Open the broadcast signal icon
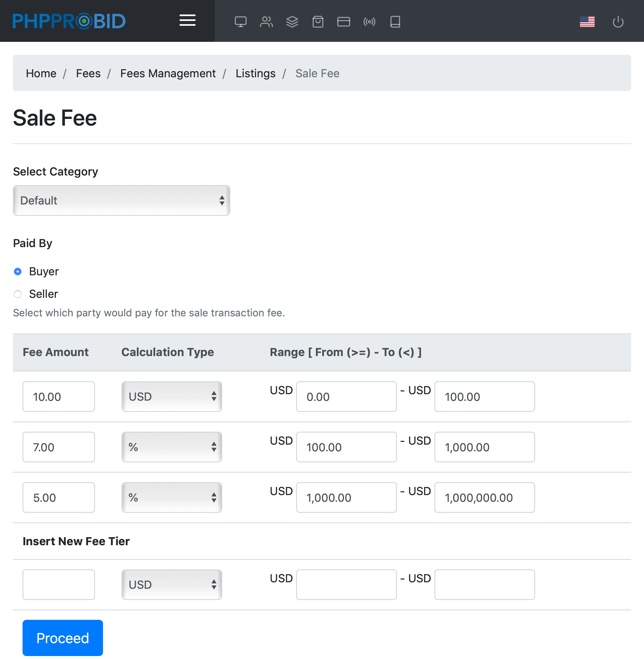The height and width of the screenshot is (659, 644). pyautogui.click(x=369, y=22)
